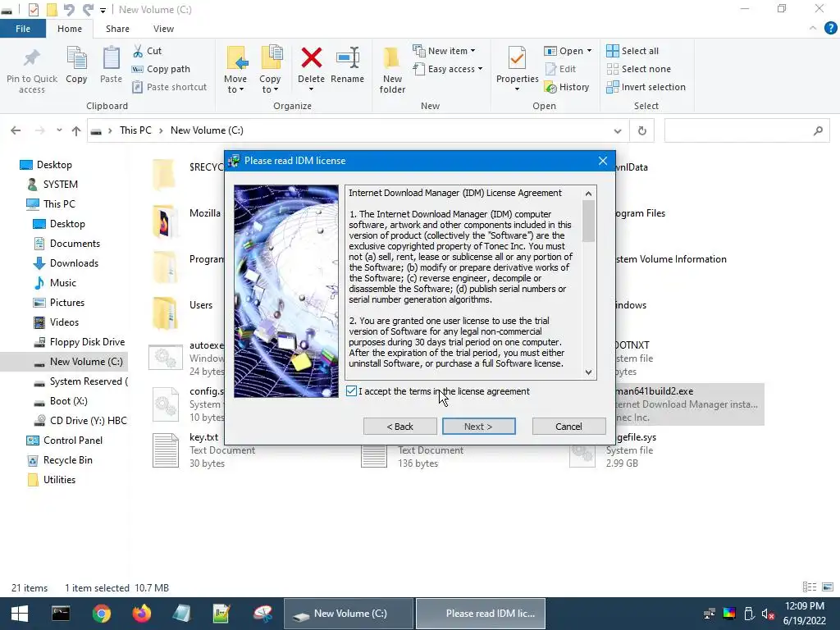Click Invert selection
Viewport: 840px width, 630px height.
(646, 87)
